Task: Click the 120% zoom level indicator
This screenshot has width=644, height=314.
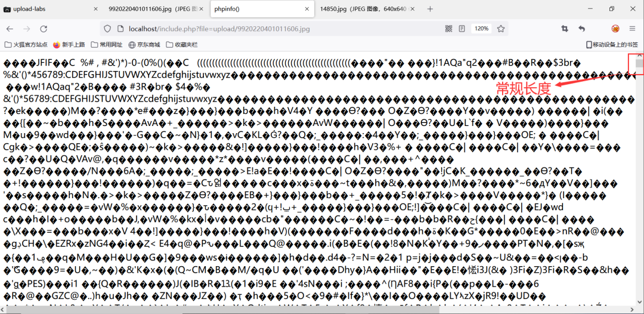Action: click(481, 29)
